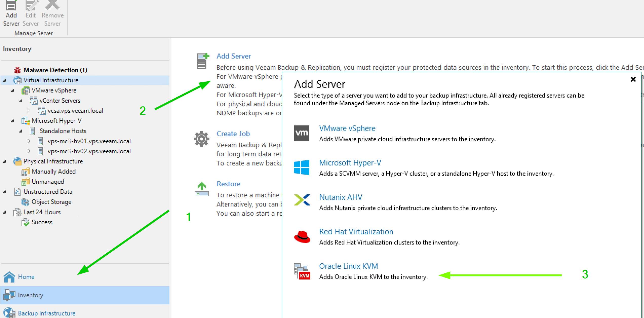The width and height of the screenshot is (644, 318).
Task: Click Edit Server toolbar button
Action: 31,14
